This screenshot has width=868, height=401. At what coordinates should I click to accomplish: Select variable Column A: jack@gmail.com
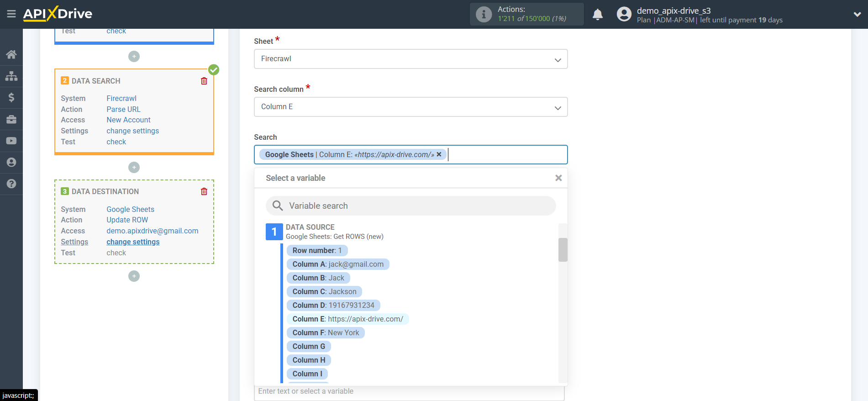click(338, 264)
